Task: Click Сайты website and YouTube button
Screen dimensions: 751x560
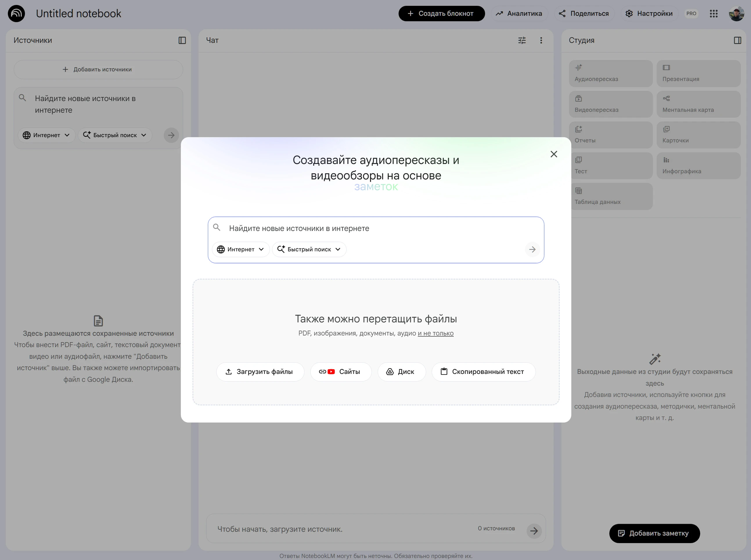Action: 341,372
